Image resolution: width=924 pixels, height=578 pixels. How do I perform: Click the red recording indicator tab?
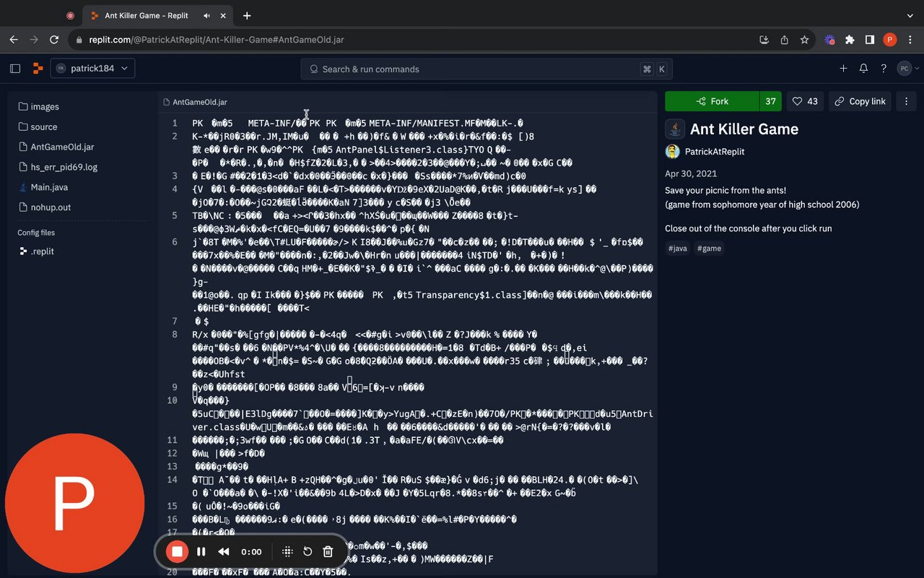(70, 15)
